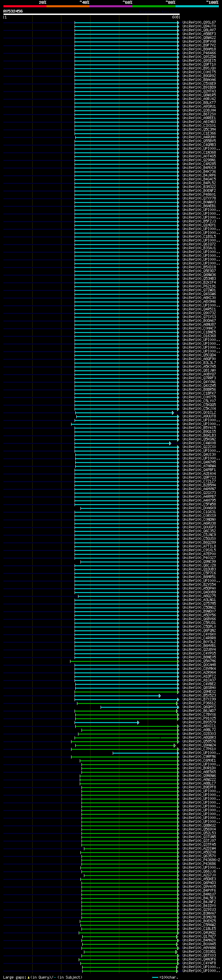The width and height of the screenshot is (222, 980).
Task: Select the label UniRef100_P43686-2
Action: tap(201, 860)
